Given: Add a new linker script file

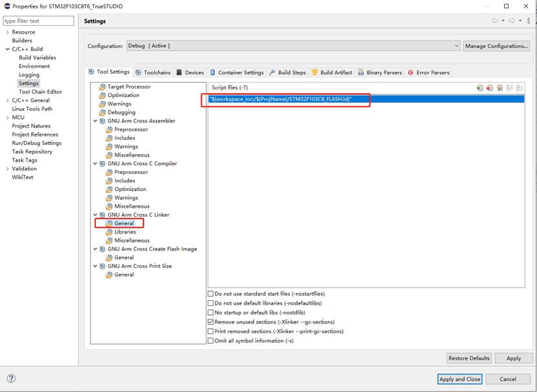Looking at the screenshot, I should [480, 87].
